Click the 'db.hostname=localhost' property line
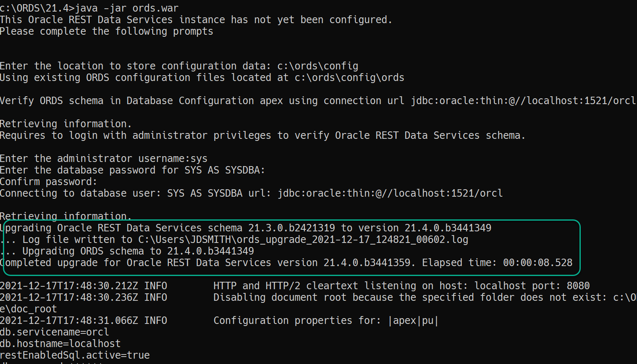637x364 pixels. [x=60, y=344]
